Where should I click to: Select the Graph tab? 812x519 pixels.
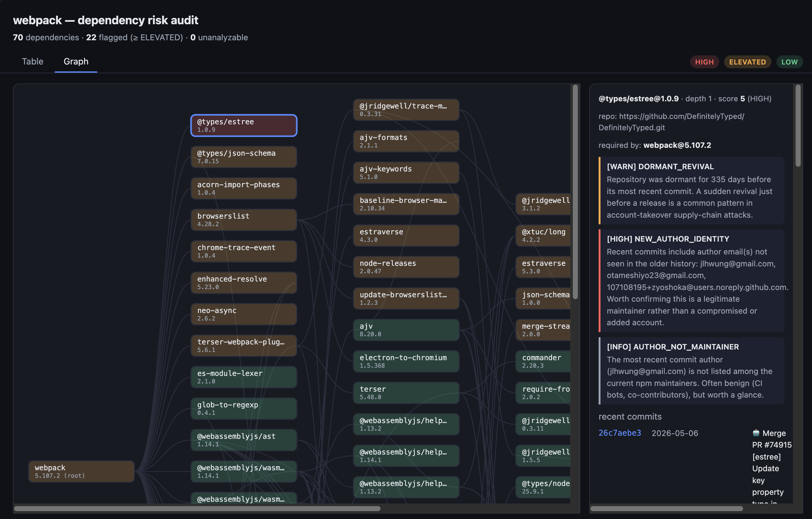[76, 61]
